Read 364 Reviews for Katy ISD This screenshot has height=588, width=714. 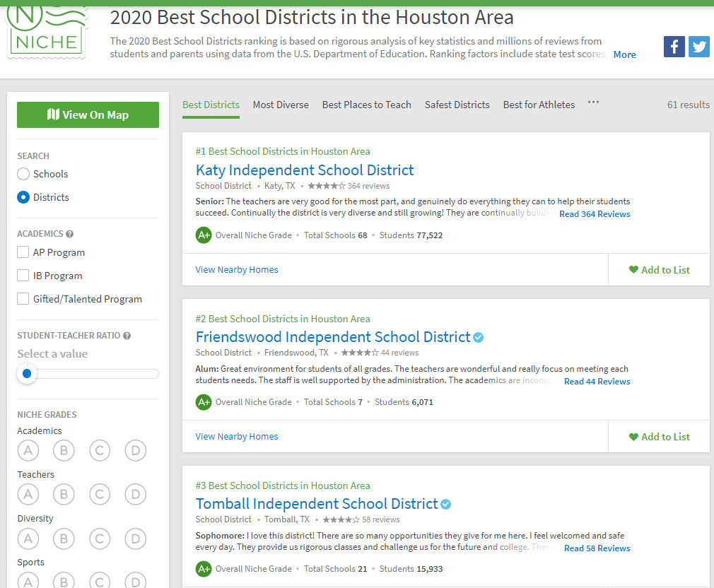point(595,214)
